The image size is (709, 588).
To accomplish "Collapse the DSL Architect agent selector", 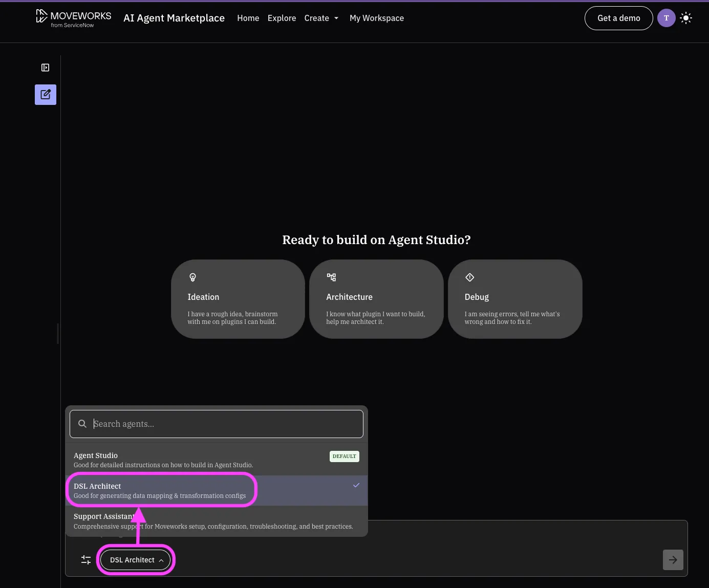I will 136,560.
